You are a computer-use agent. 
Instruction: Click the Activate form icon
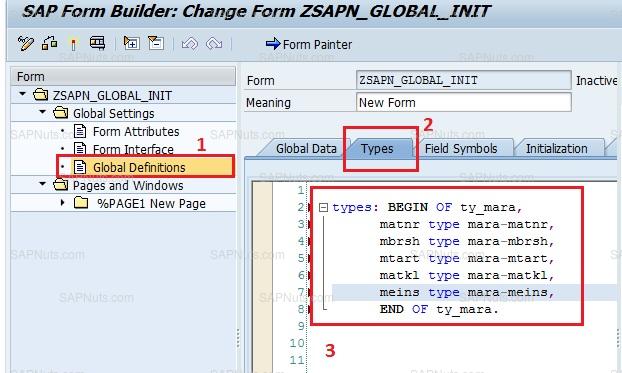tap(73, 44)
